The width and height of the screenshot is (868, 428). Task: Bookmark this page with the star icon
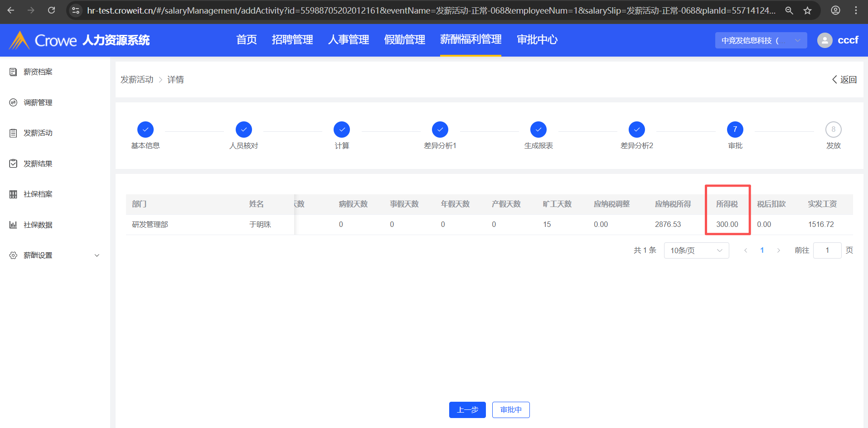pyautogui.click(x=807, y=10)
